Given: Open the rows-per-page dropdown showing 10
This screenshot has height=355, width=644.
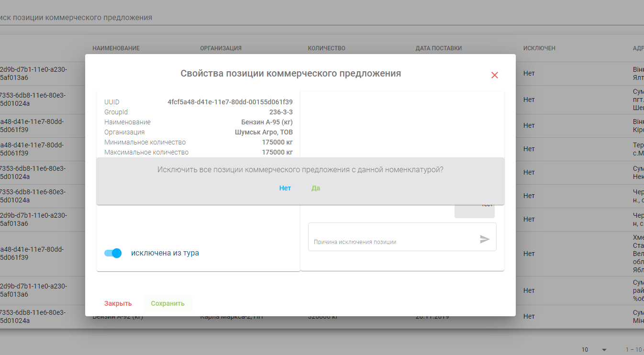Looking at the screenshot, I should coord(594,350).
